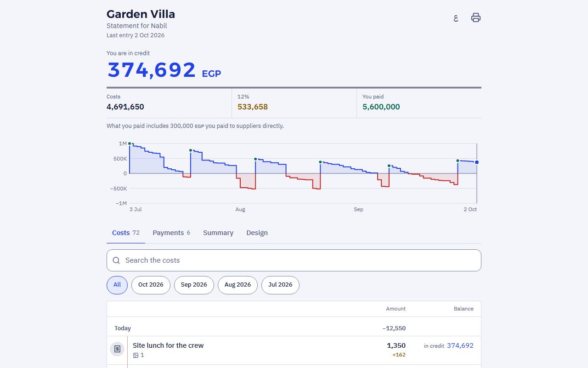This screenshot has height=368, width=588.
Task: Switch to the Payments tab
Action: click(171, 233)
